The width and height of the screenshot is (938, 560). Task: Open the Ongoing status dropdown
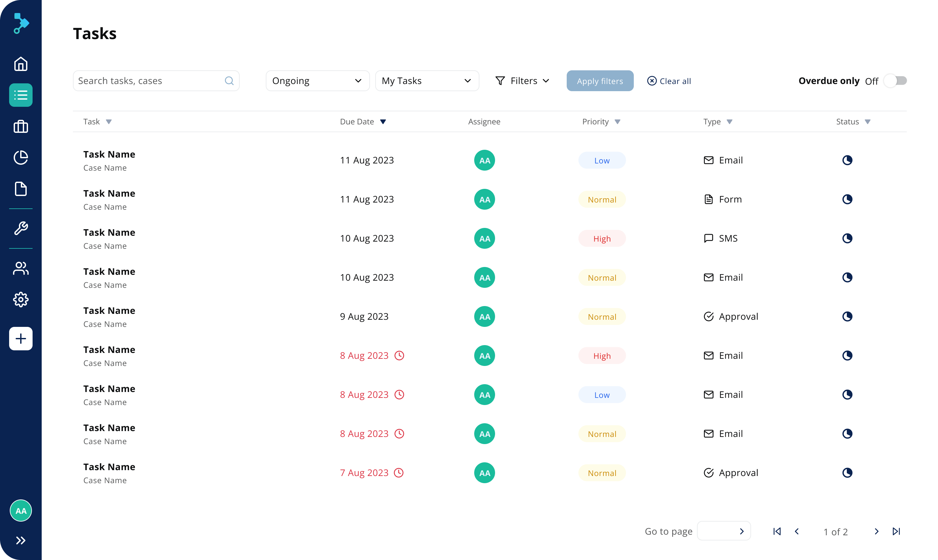point(317,81)
